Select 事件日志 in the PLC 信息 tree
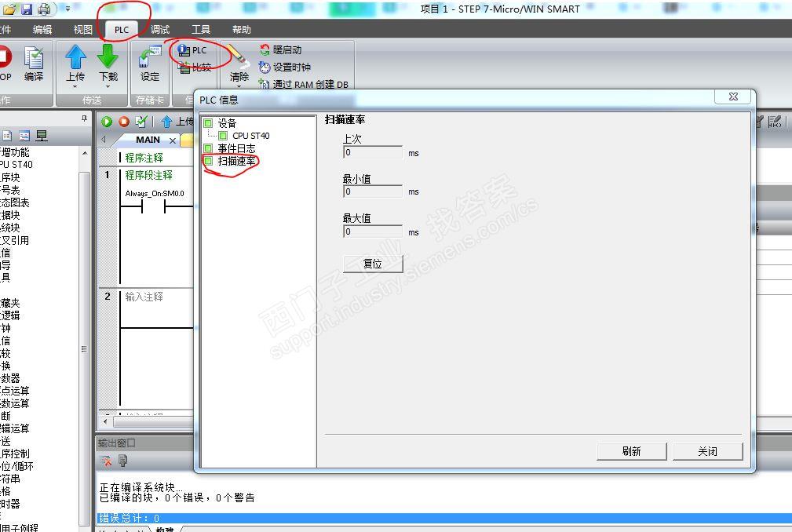792x532 pixels. [236, 148]
